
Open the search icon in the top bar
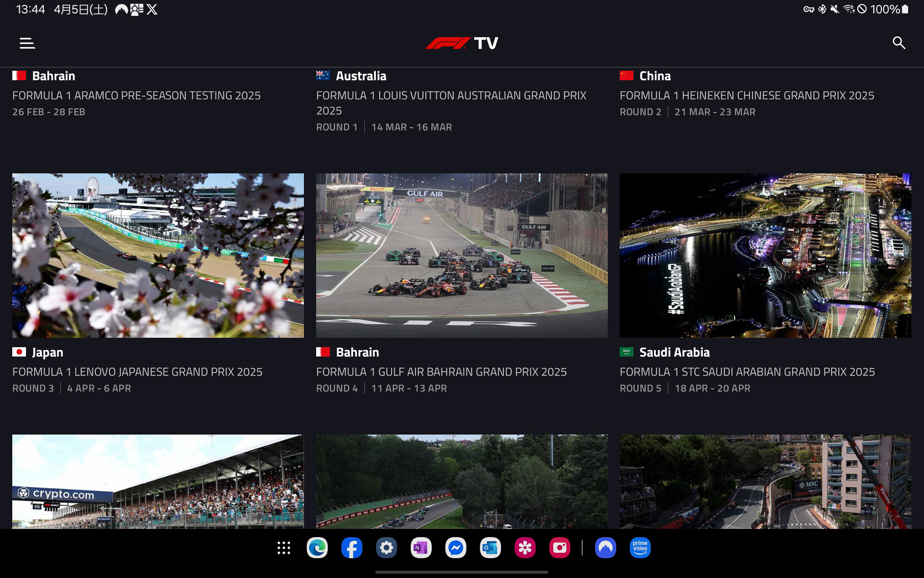[899, 43]
